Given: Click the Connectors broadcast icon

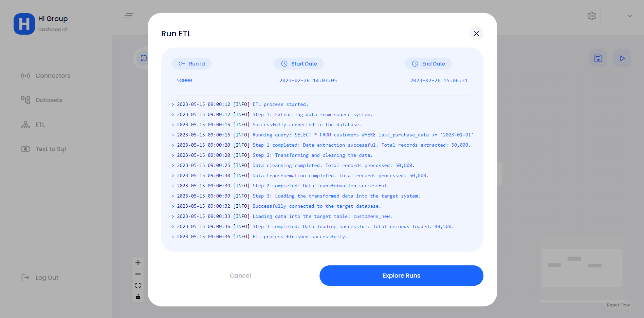Looking at the screenshot, I should click(25, 76).
